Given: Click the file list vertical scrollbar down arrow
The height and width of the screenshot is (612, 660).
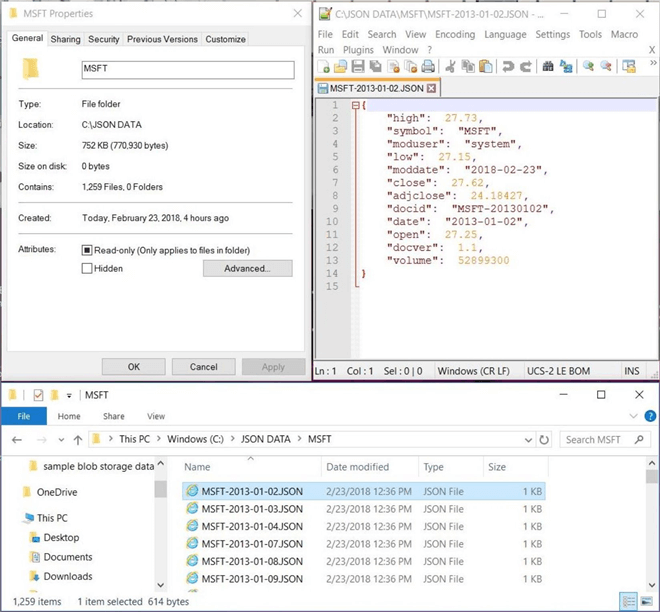Looking at the screenshot, I should point(652,585).
